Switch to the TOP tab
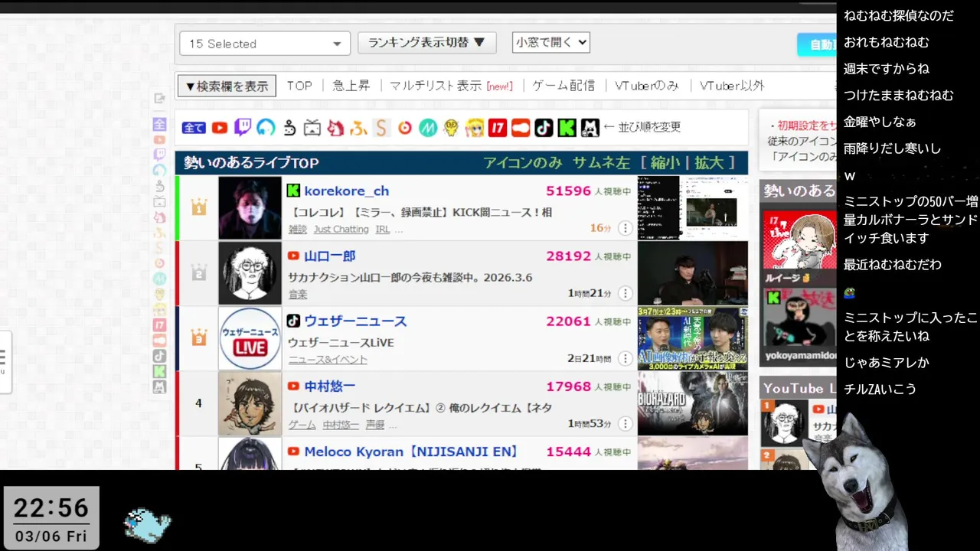Viewport: 980px width, 551px height. click(x=299, y=86)
